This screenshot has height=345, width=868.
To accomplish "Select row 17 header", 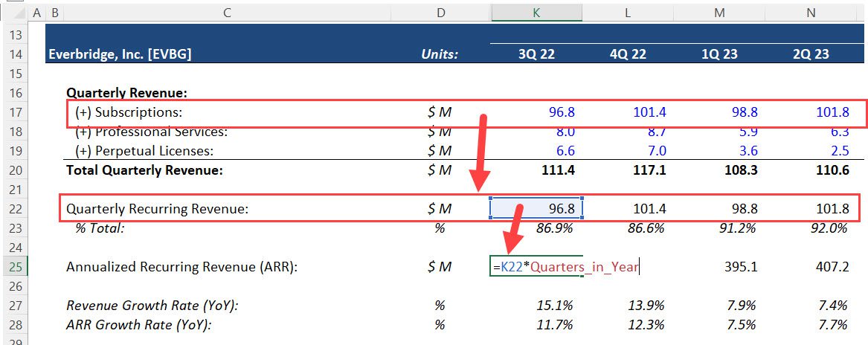I will point(14,112).
